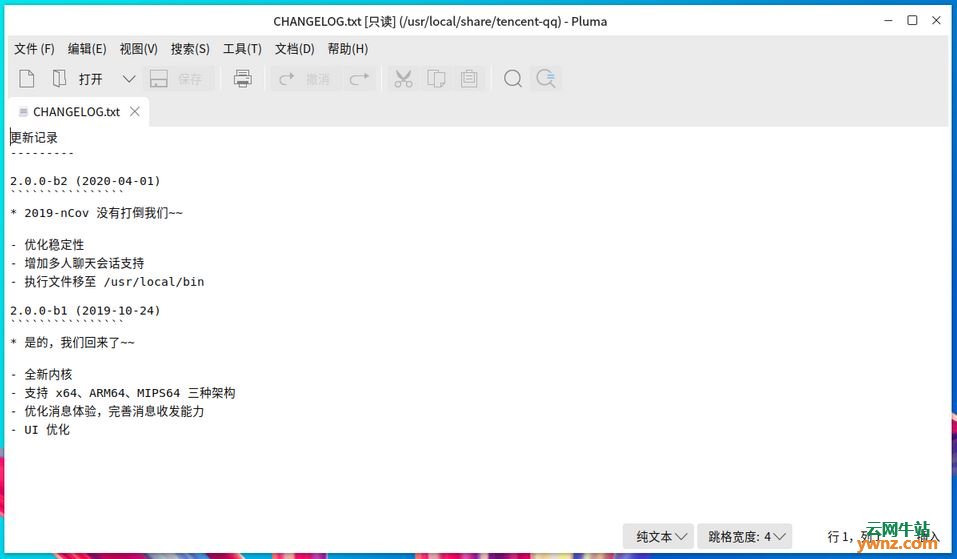Click the line 优化消息体验，完善消息收发能力
Viewport: 957px width, 559px height.
coord(107,411)
